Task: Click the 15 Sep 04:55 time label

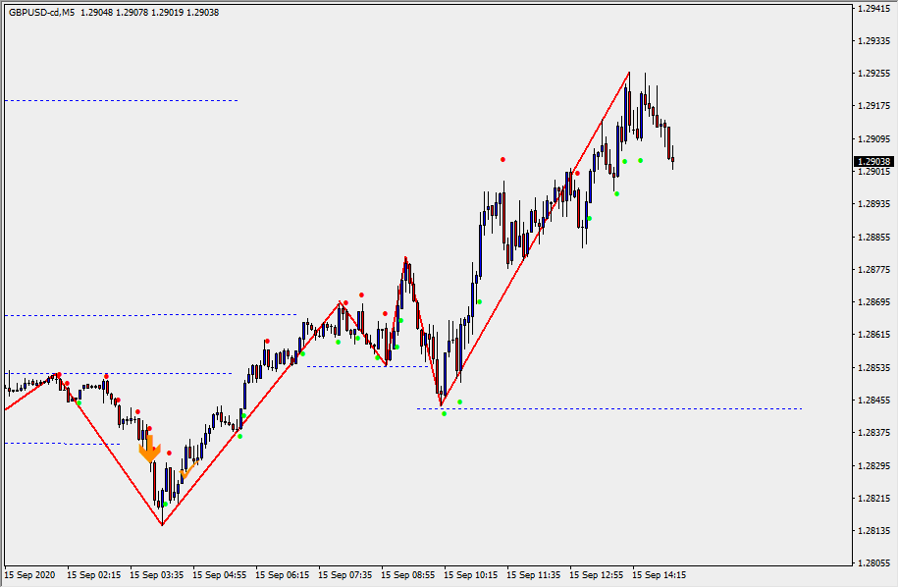Action: tap(218, 575)
